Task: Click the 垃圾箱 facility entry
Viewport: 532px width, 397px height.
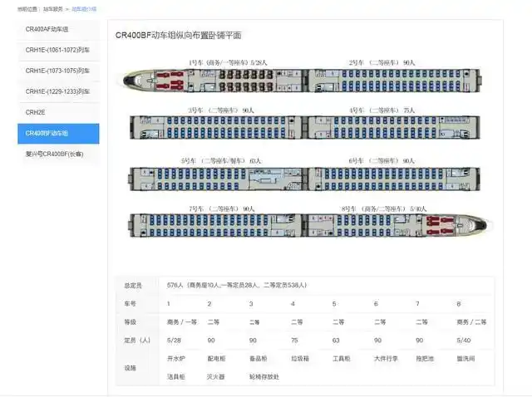Action: pyautogui.click(x=300, y=359)
